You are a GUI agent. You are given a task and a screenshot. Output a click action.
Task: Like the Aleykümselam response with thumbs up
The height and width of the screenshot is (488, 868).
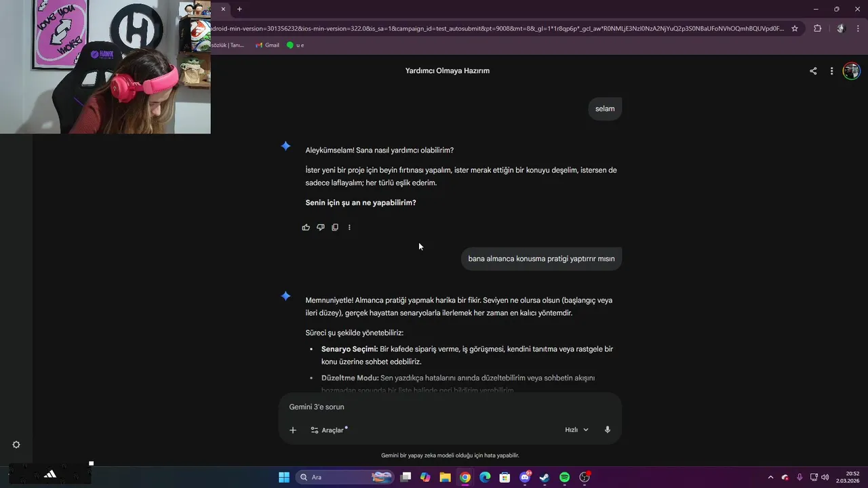click(x=306, y=228)
